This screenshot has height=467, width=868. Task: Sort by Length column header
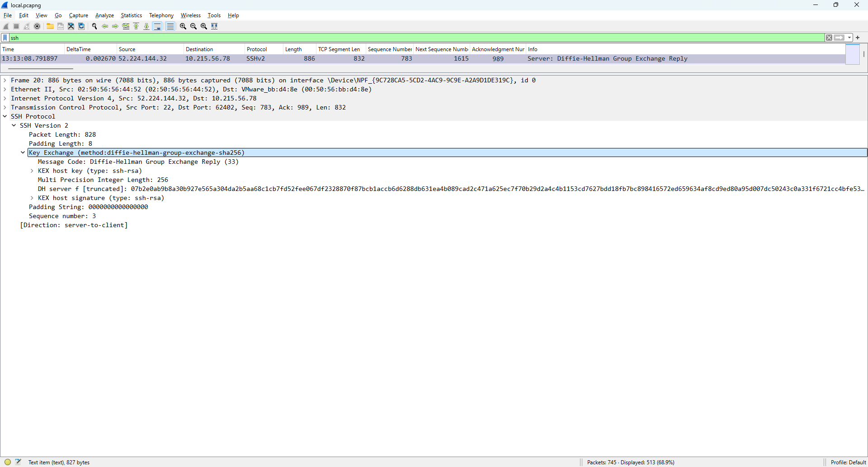coord(300,49)
